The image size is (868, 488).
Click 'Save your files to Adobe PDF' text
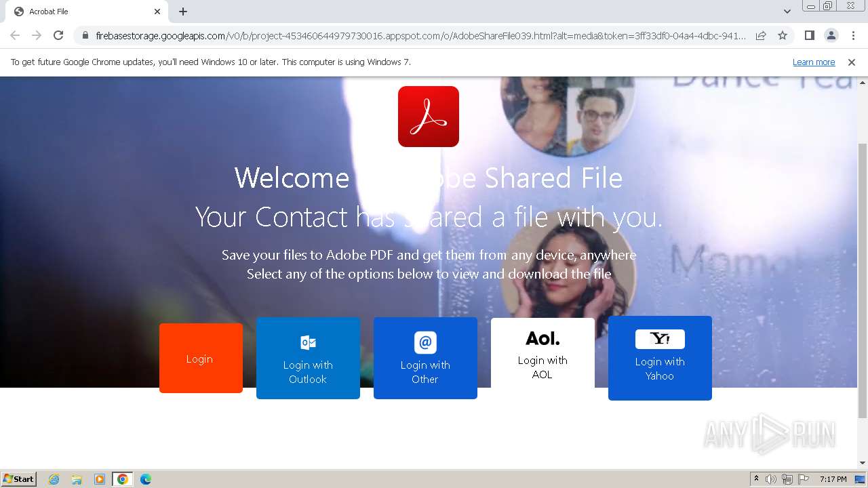click(429, 255)
